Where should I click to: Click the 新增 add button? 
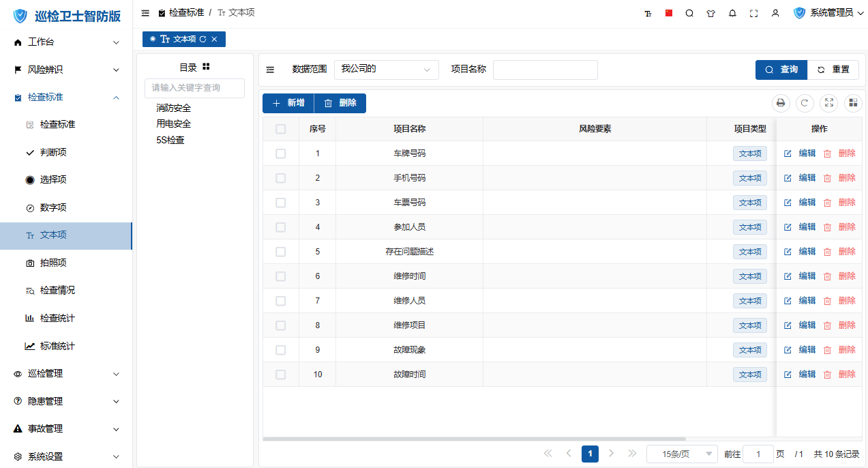click(288, 103)
